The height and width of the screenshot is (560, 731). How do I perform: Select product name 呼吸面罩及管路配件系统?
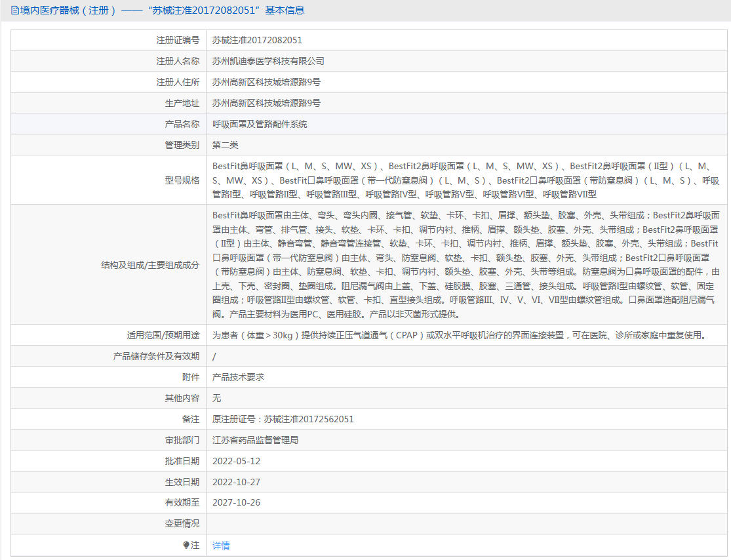260,124
